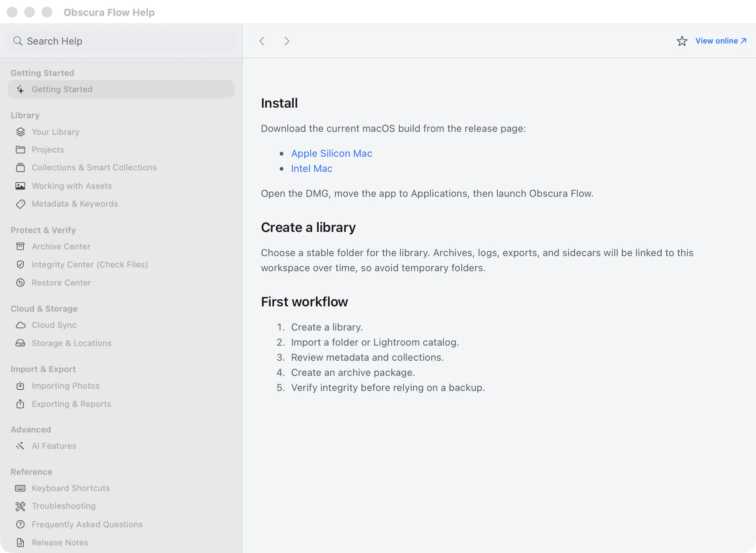This screenshot has width=756, height=553.
Task: Open the Cloud Sync page
Action: (x=121, y=325)
